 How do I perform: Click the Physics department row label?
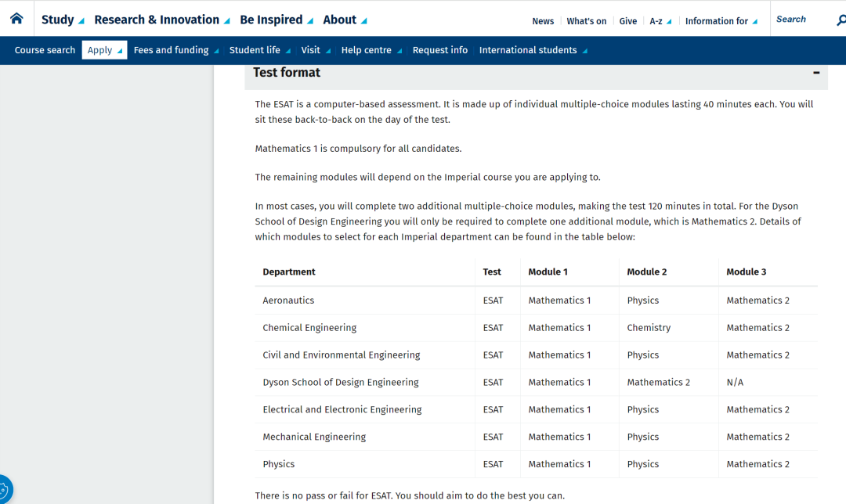click(278, 464)
